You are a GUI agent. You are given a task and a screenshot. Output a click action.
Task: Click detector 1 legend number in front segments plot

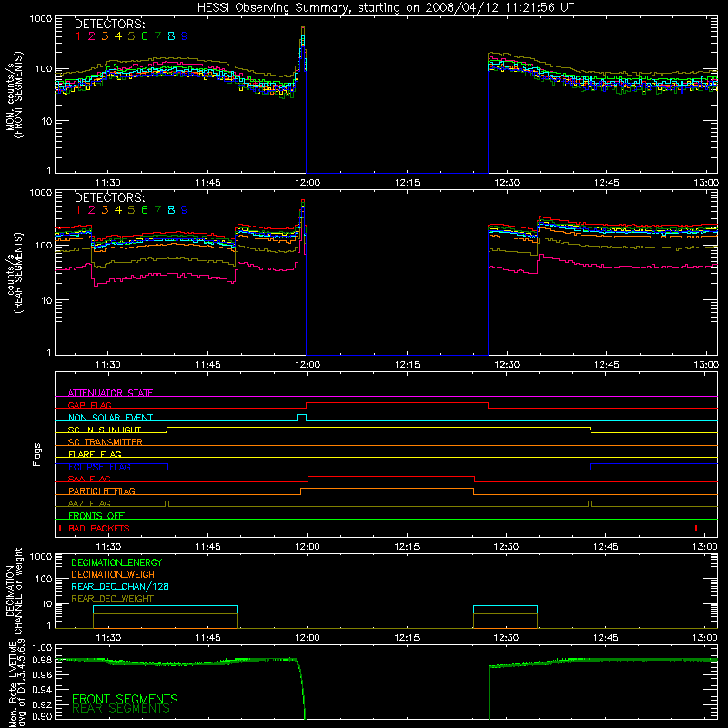pos(78,36)
